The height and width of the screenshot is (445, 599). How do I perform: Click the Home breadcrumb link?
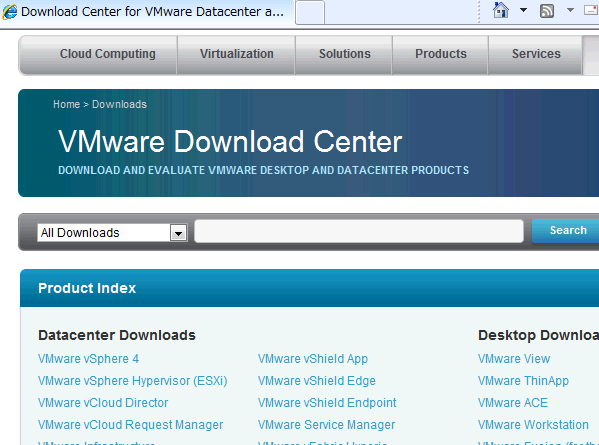click(66, 104)
